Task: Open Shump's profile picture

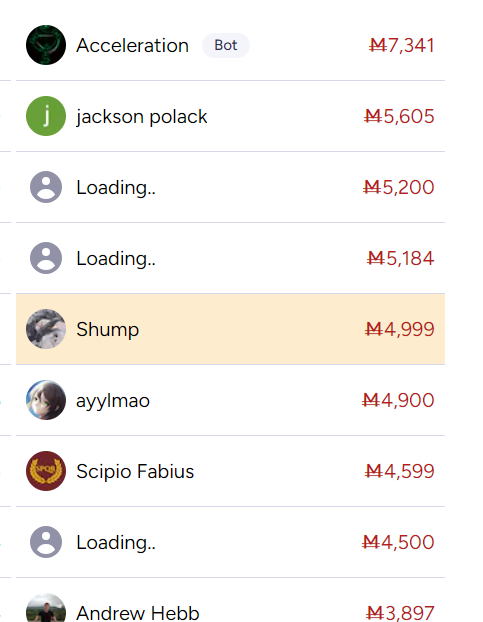Action: click(x=46, y=329)
